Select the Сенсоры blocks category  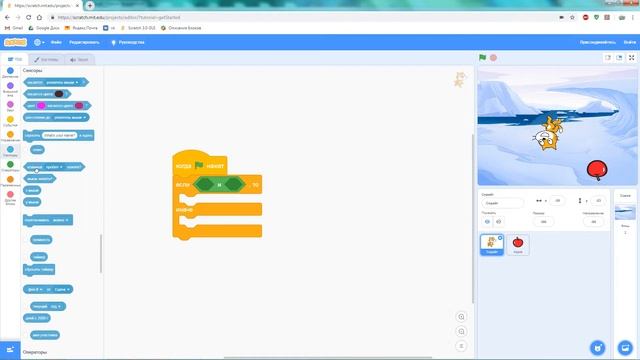[x=10, y=151]
